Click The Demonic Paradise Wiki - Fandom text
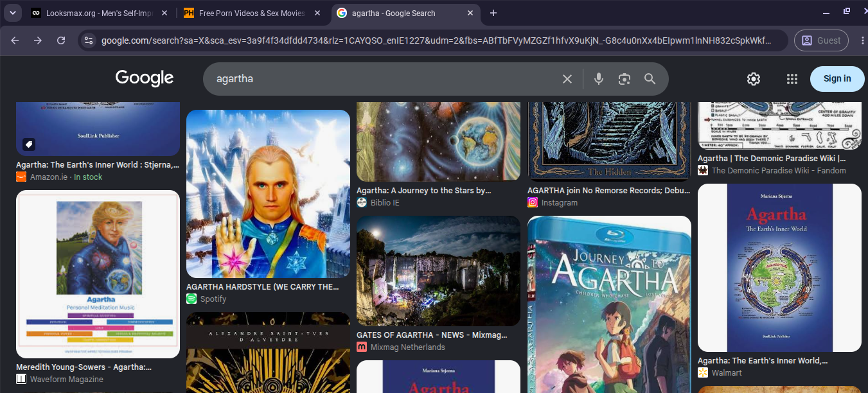Viewport: 868px width, 393px height. pos(779,170)
